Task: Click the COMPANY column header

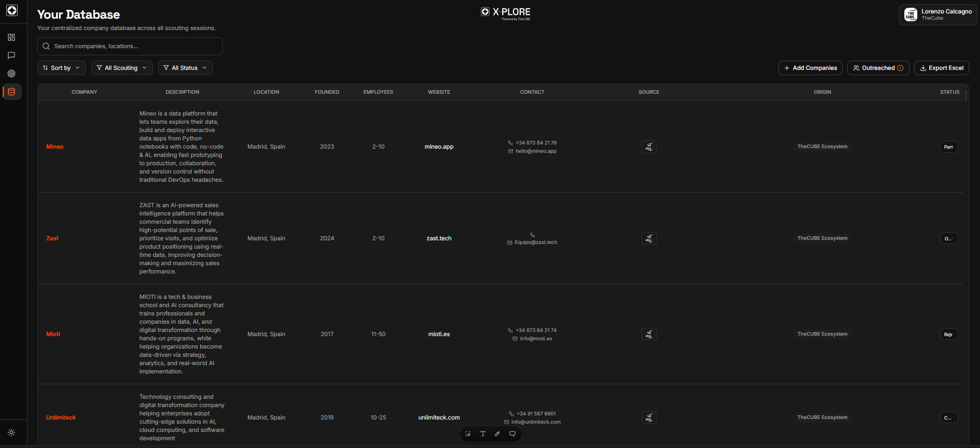Action: point(84,92)
